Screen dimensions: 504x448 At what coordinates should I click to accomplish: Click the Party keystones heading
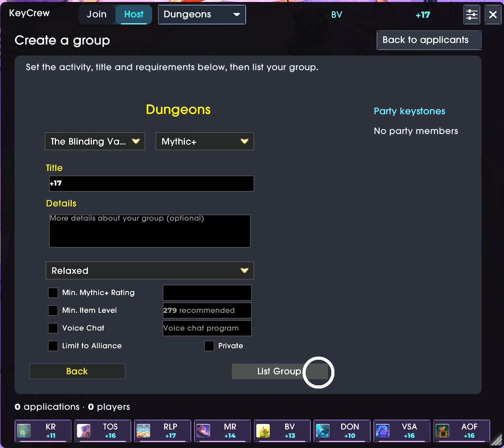pos(409,111)
